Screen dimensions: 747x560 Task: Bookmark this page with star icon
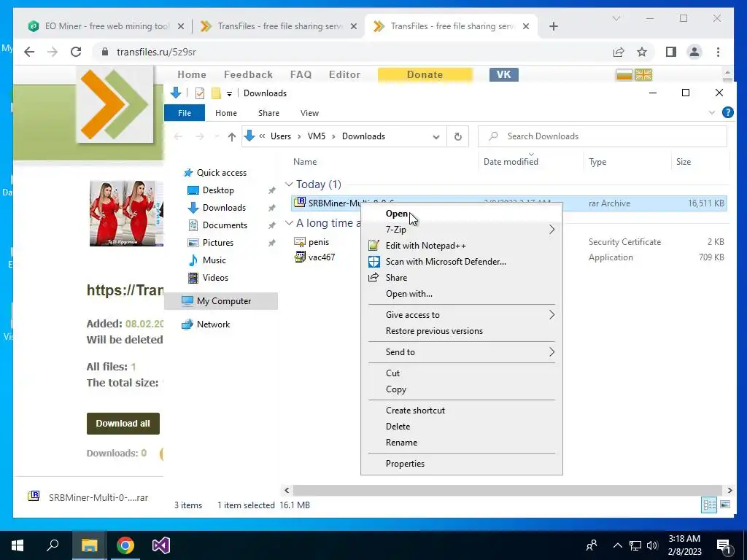coord(642,52)
